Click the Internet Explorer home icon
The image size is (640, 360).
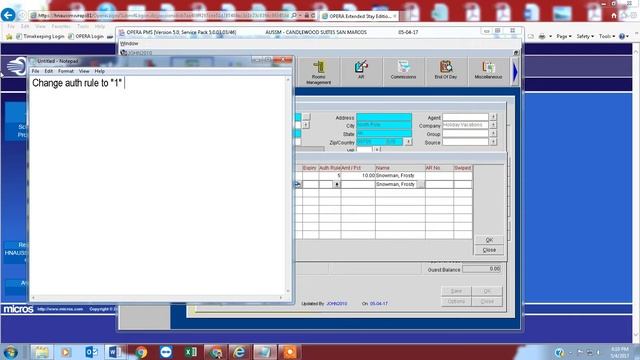[x=614, y=16]
